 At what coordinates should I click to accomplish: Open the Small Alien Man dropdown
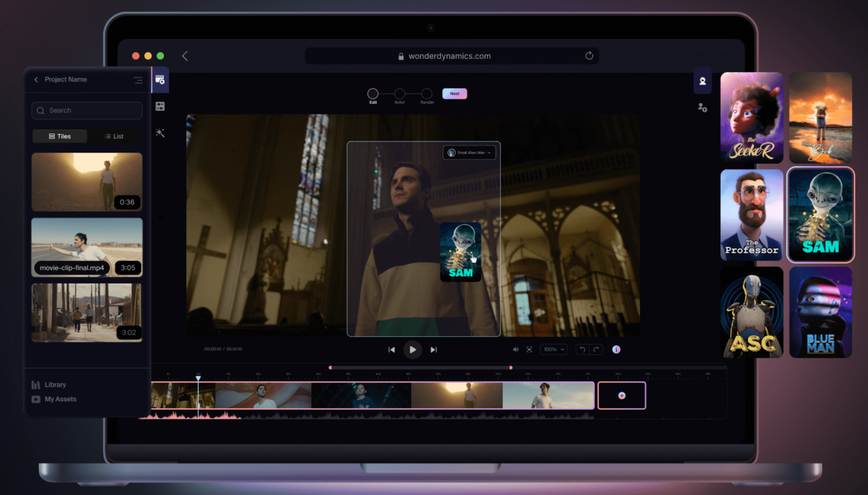(x=469, y=152)
